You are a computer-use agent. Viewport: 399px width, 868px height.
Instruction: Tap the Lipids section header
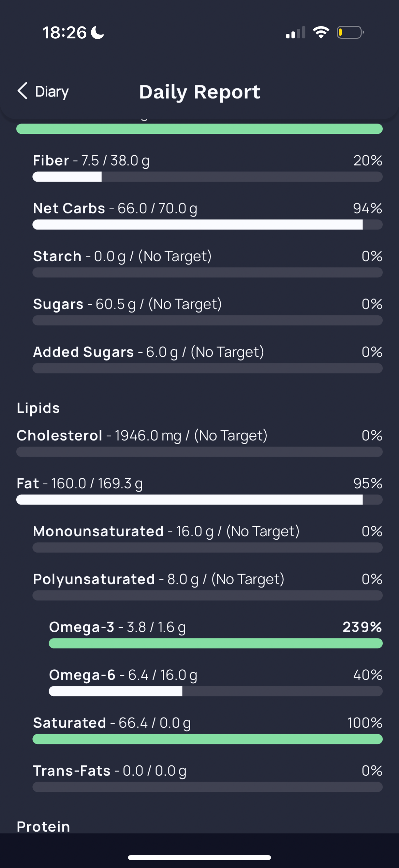38,408
